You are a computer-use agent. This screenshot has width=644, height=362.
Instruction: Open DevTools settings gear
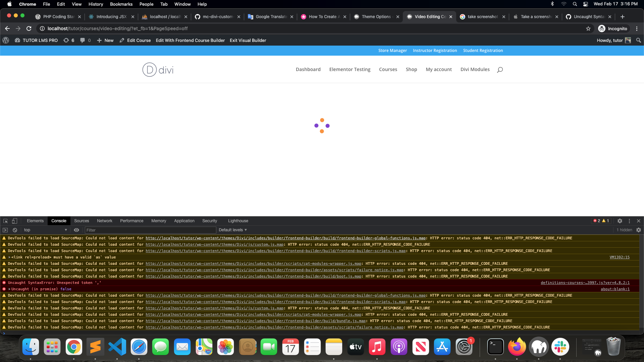click(x=620, y=221)
